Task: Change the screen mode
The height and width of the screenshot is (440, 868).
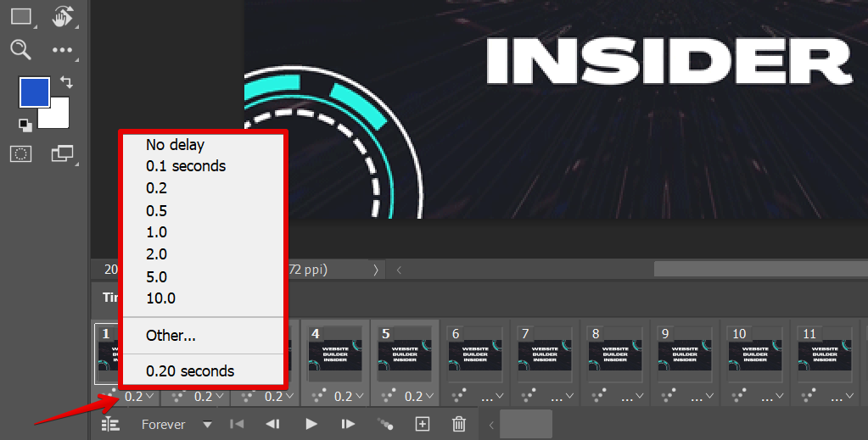Action: [x=63, y=153]
